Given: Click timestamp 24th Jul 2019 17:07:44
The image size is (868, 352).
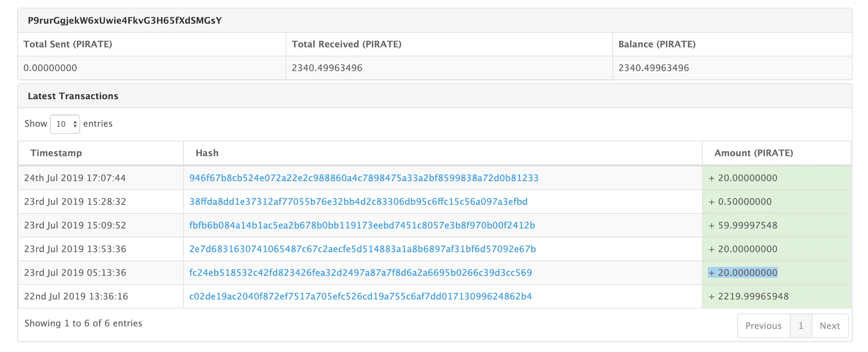Looking at the screenshot, I should click(75, 178).
